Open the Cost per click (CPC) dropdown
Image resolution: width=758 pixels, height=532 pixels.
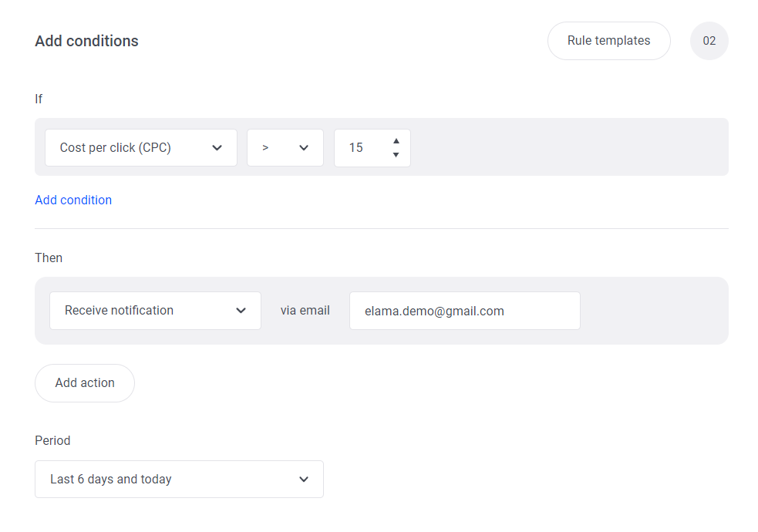coord(140,148)
